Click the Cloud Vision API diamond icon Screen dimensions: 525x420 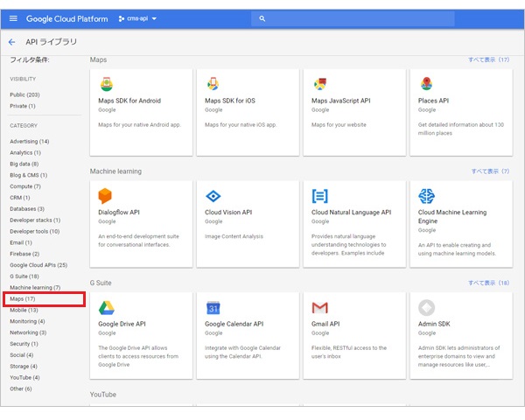(x=213, y=196)
